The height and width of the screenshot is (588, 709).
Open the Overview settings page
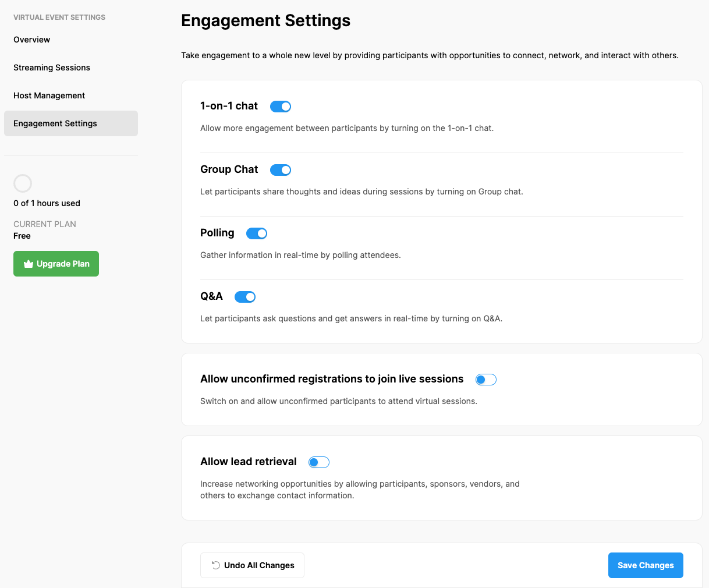(x=32, y=40)
